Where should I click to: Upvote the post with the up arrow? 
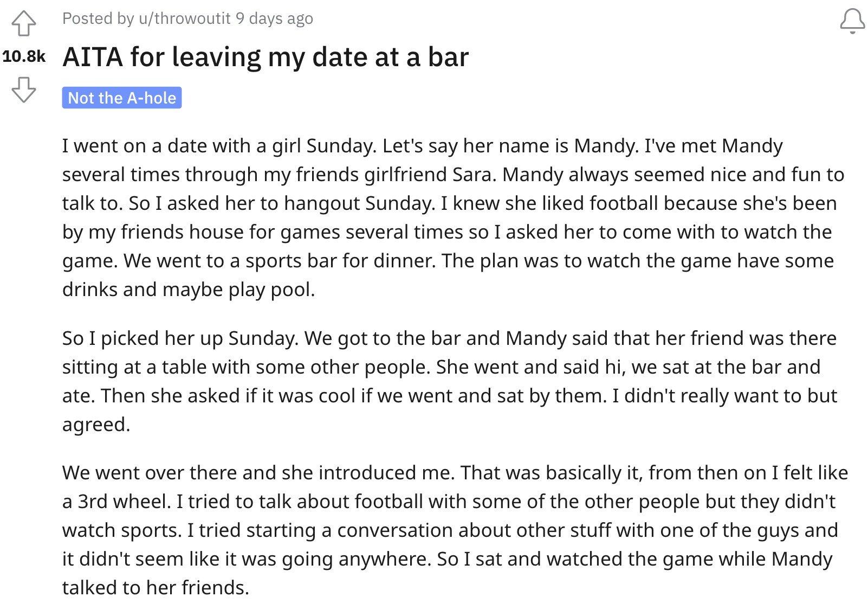click(x=24, y=24)
